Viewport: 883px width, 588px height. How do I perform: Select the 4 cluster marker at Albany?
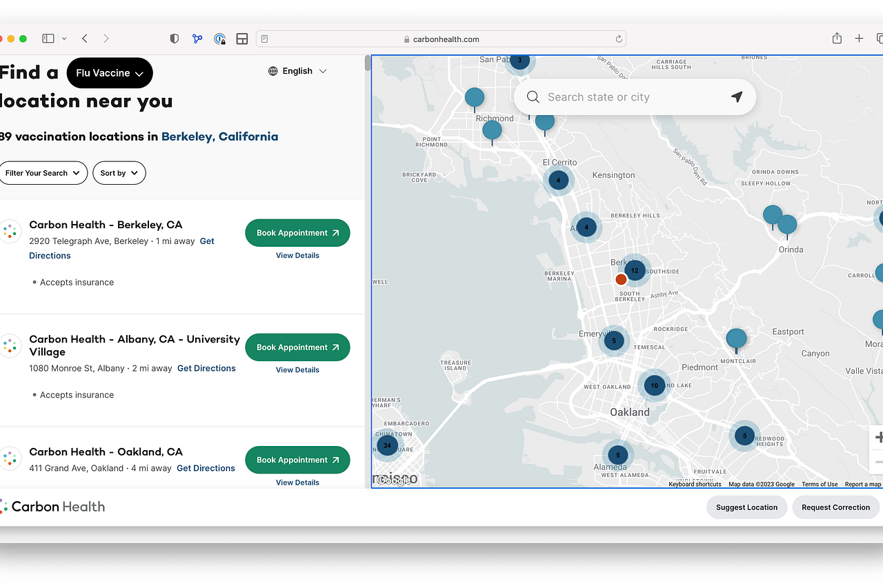click(x=586, y=227)
